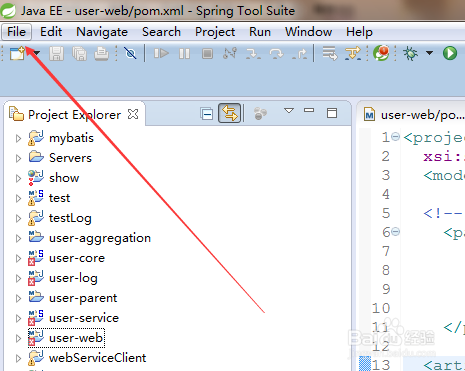Image resolution: width=465 pixels, height=371 pixels.
Task: Open the Search menu
Action: (161, 32)
